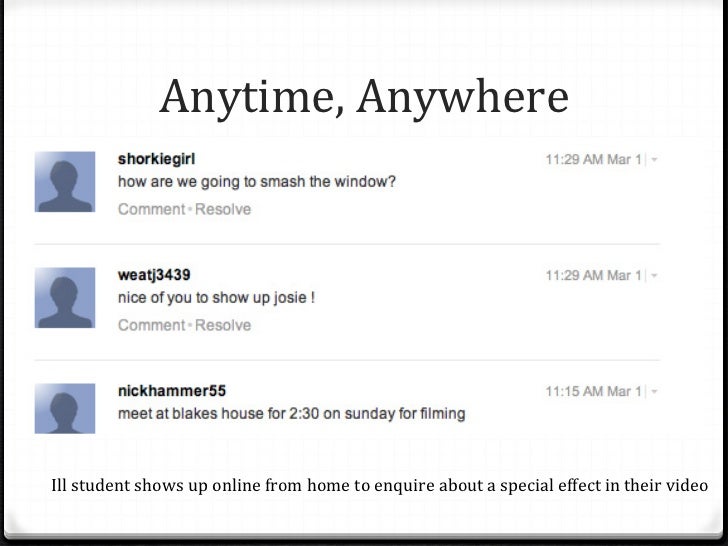
Task: Click Comment under the josie message
Action: (152, 325)
